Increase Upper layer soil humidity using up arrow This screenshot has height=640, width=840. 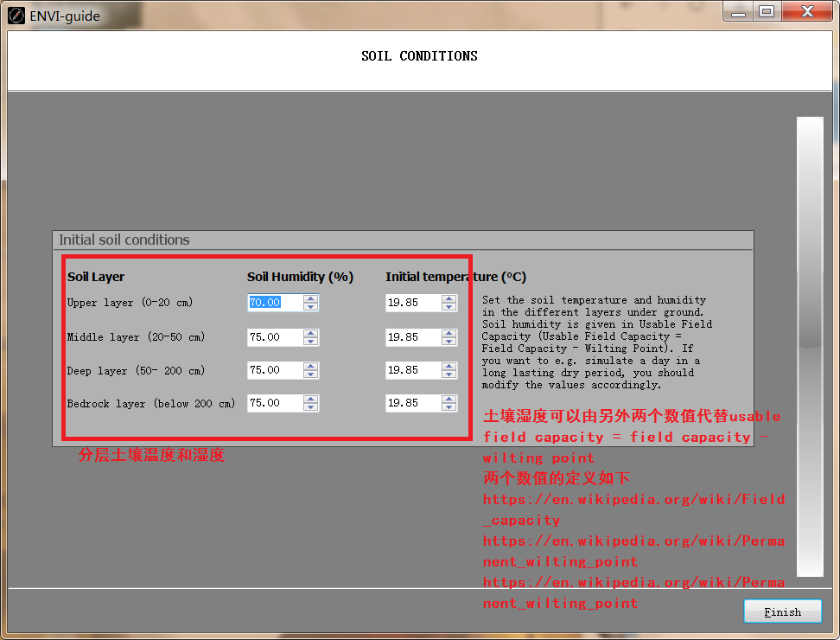click(x=310, y=298)
